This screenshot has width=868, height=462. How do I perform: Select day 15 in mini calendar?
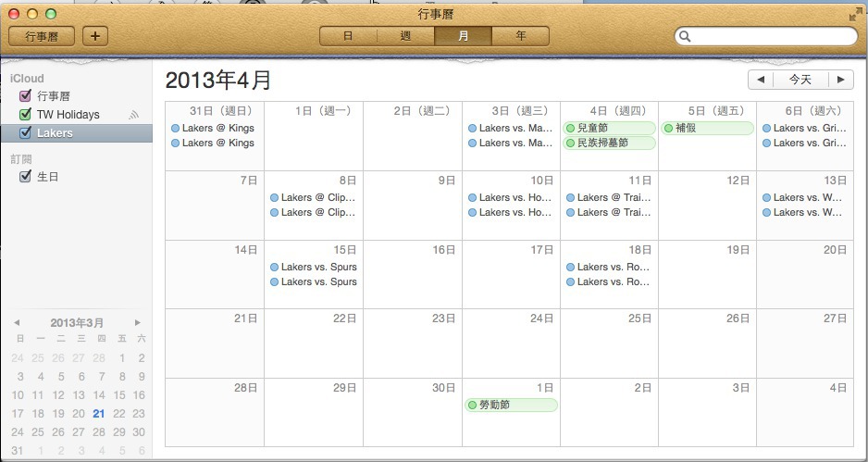pos(119,395)
